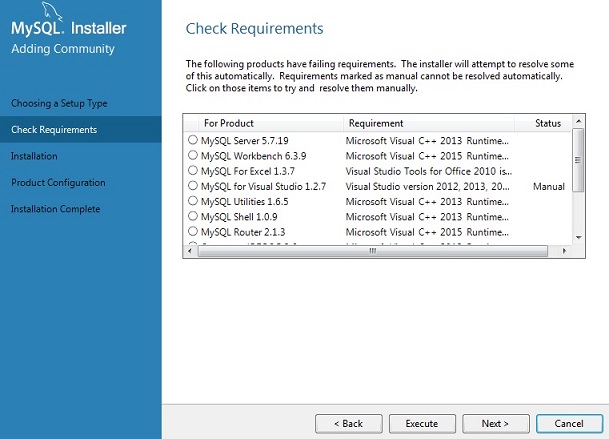Open the Check Requirements step in sidebar

pos(80,129)
